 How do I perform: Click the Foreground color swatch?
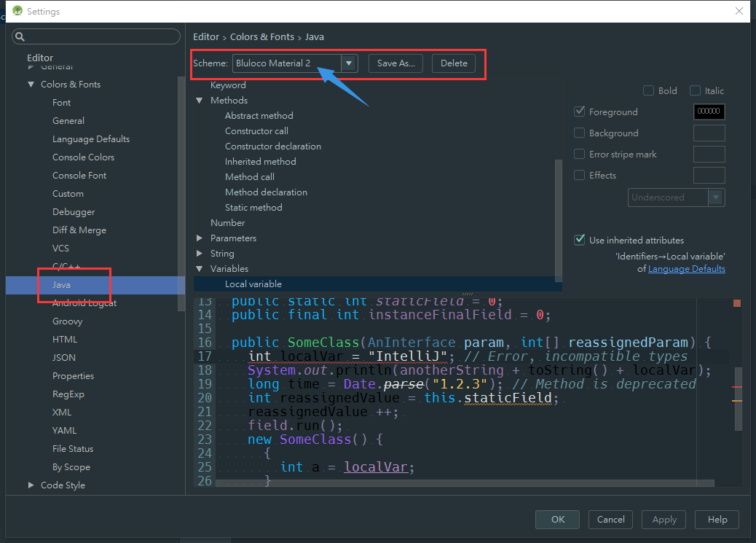pos(709,112)
